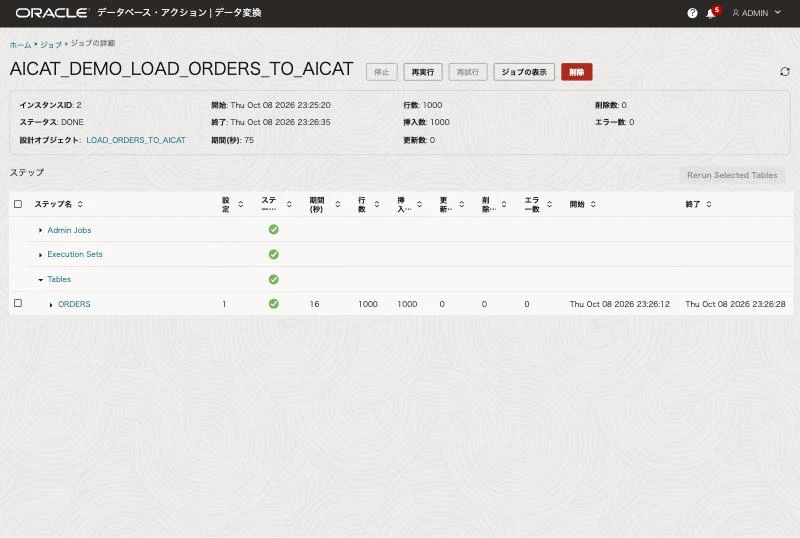Sort by duration seconds column arrows
This screenshot has height=538, width=800.
pyautogui.click(x=337, y=204)
